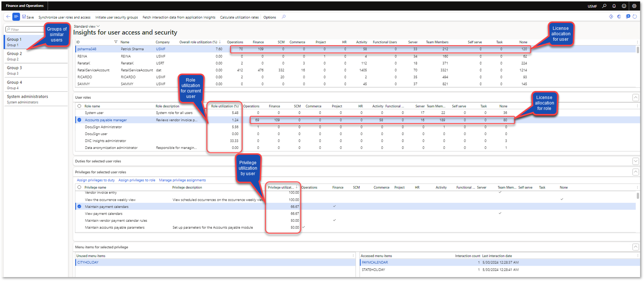Click USMF company in the header
The image size is (644, 281).
[592, 6]
